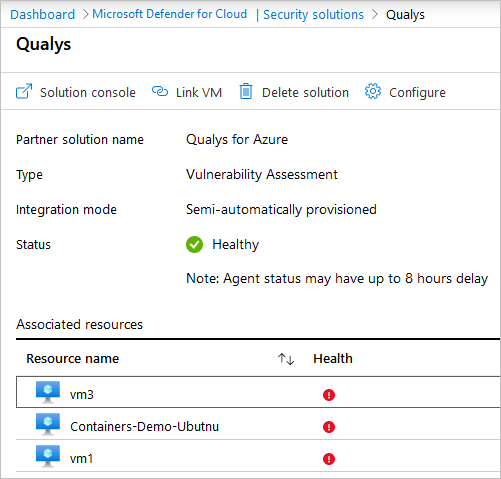
Task: Click the Configure gear icon
Action: click(373, 91)
